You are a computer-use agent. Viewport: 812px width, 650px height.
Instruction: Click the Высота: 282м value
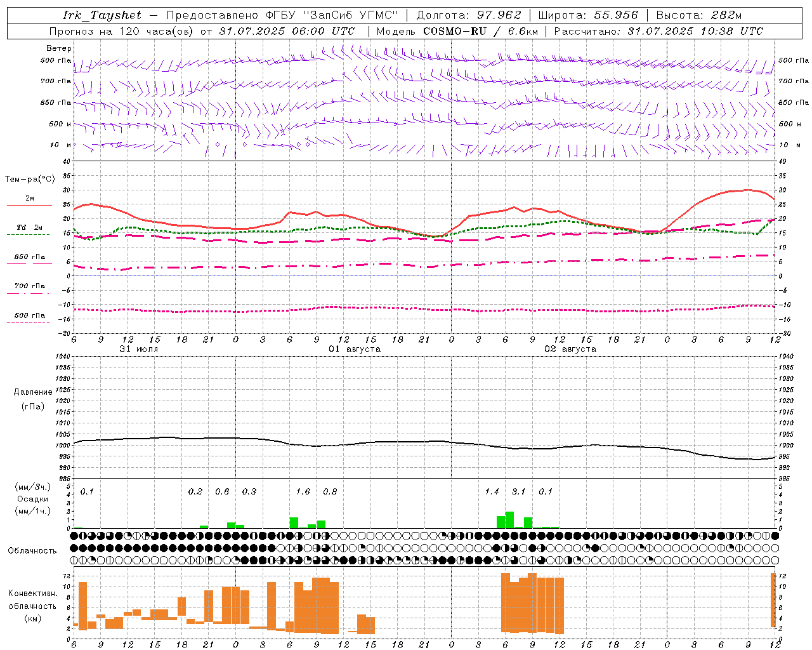698,15
